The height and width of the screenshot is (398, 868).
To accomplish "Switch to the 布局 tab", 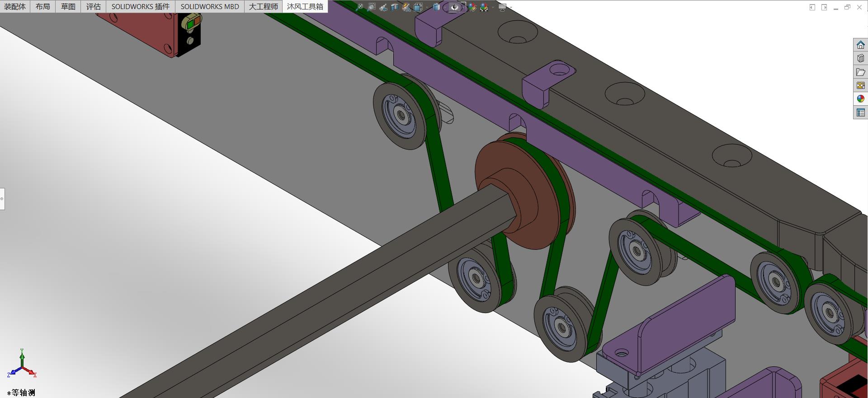I will [x=43, y=6].
